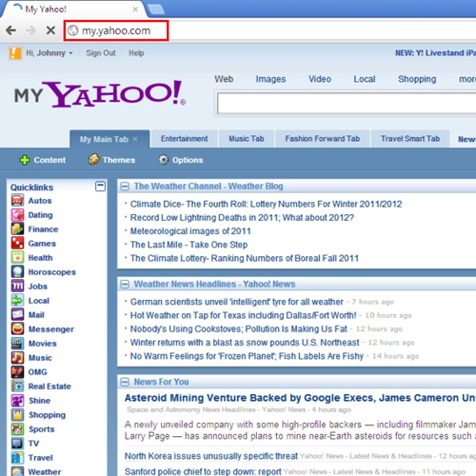Viewport: 476px width, 476px height.
Task: Click the Mail envelope icon
Action: coord(17,315)
